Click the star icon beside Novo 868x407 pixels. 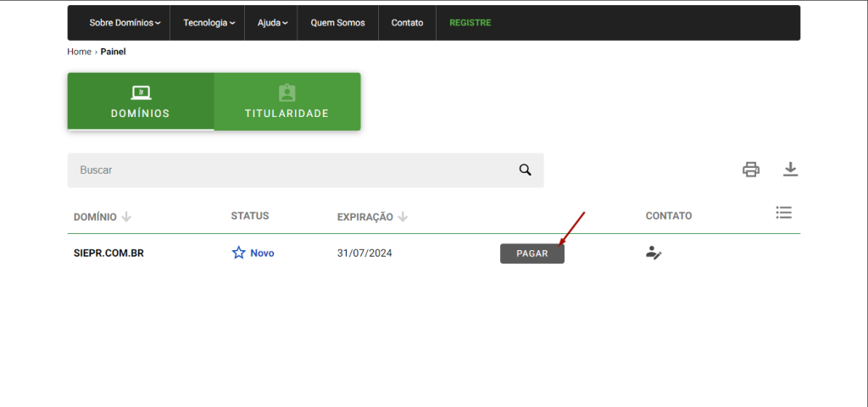pyautogui.click(x=239, y=253)
